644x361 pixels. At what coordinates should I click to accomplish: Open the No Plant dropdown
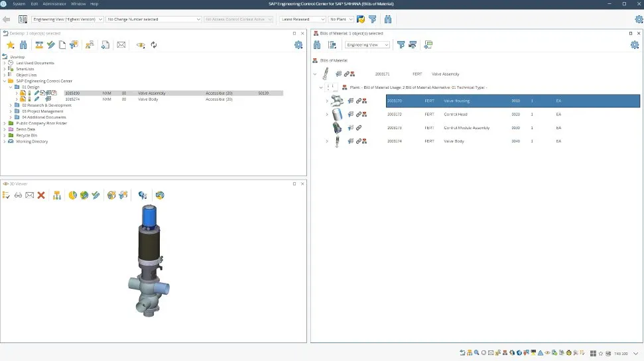[x=341, y=19]
